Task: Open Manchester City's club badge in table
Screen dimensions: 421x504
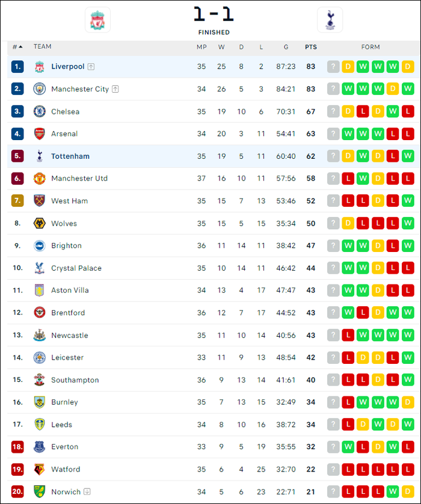Action: tap(40, 89)
